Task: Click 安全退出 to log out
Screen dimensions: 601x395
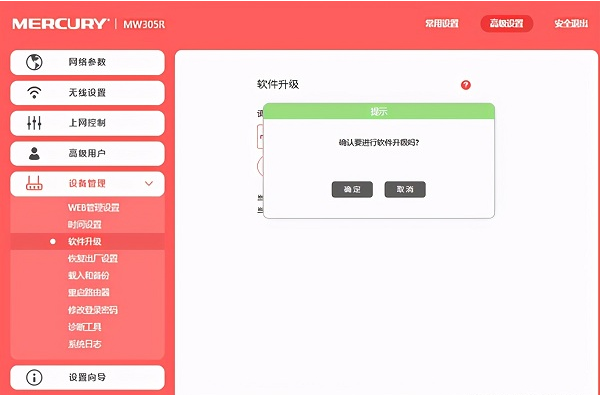Action: click(x=571, y=24)
